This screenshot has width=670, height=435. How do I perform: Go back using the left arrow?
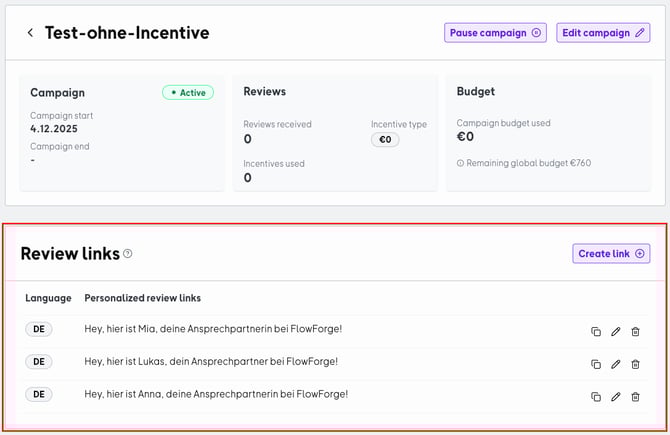point(30,33)
